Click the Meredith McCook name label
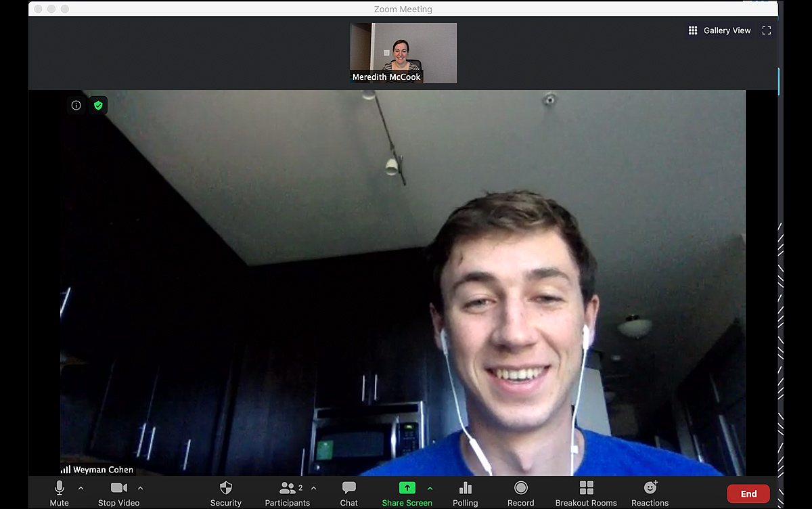 pyautogui.click(x=386, y=77)
